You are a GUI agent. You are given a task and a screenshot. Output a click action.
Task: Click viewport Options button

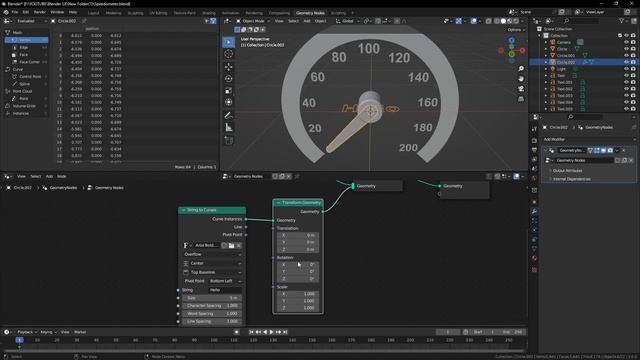[x=515, y=30]
